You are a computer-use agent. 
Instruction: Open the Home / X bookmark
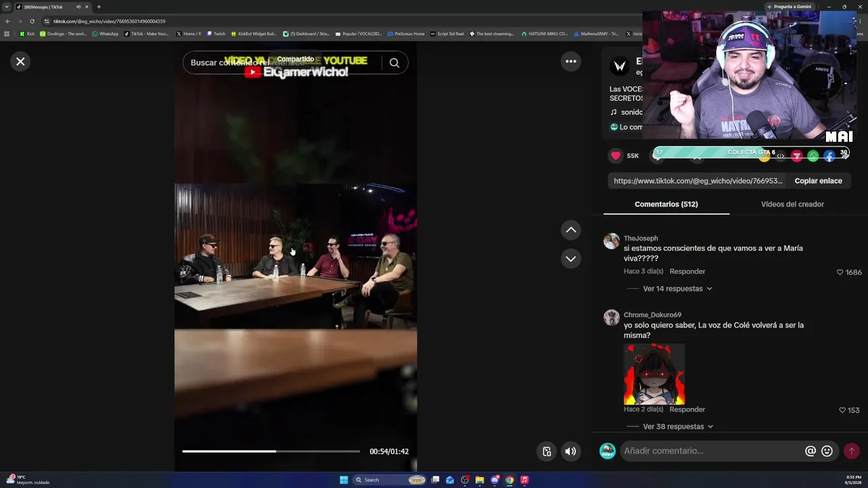pos(189,34)
